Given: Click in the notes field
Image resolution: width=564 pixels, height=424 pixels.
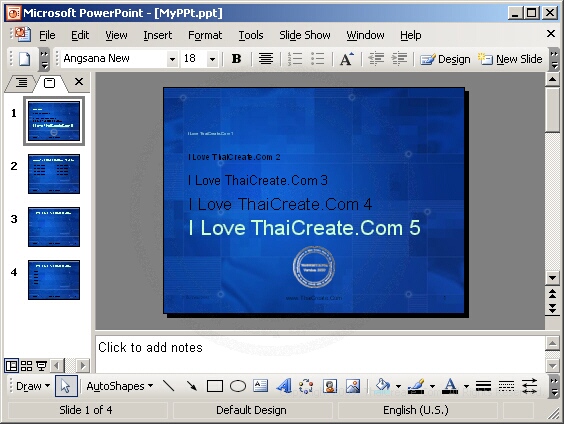Looking at the screenshot, I should point(320,355).
